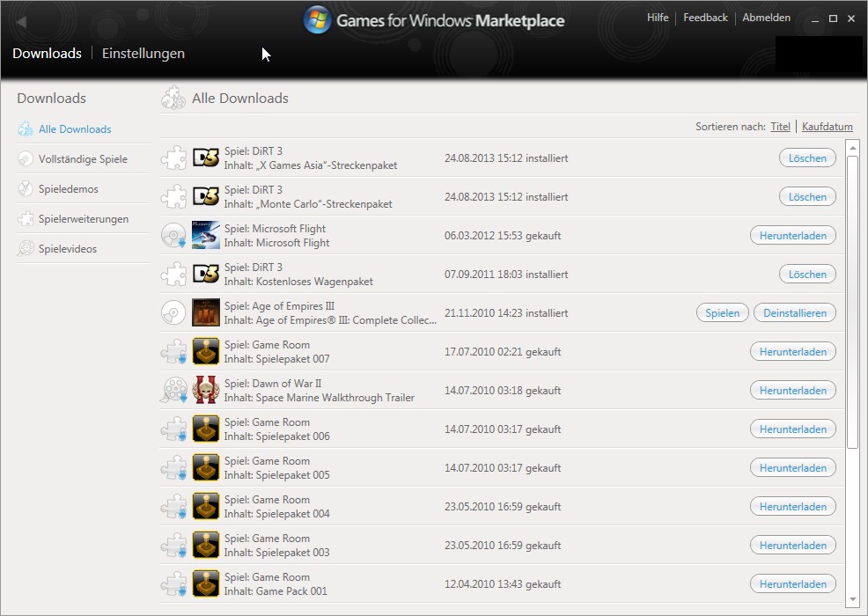Open the Downloads top tab
The image size is (868, 616).
click(x=47, y=53)
